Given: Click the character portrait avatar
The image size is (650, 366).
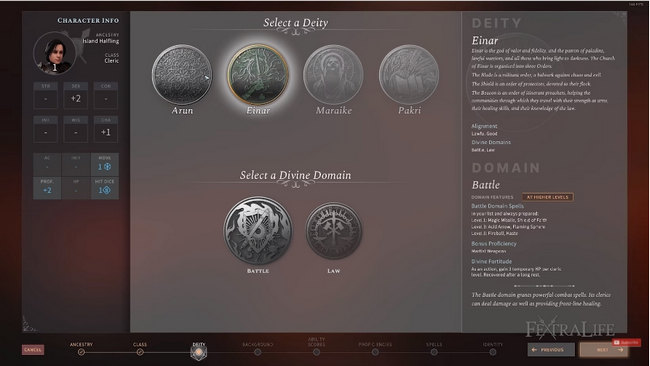Looking at the screenshot, I should point(54,53).
